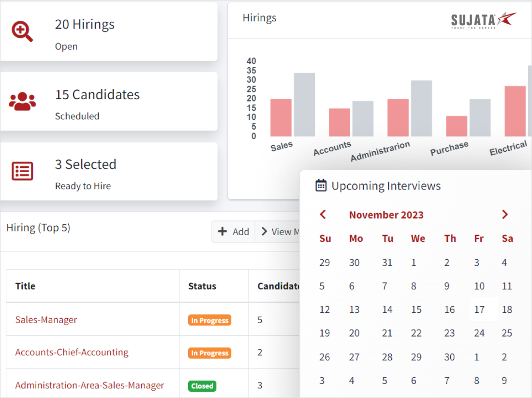Screen dimensions: 532x398
Task: Select November 30 in the calendar
Action: coord(449,357)
